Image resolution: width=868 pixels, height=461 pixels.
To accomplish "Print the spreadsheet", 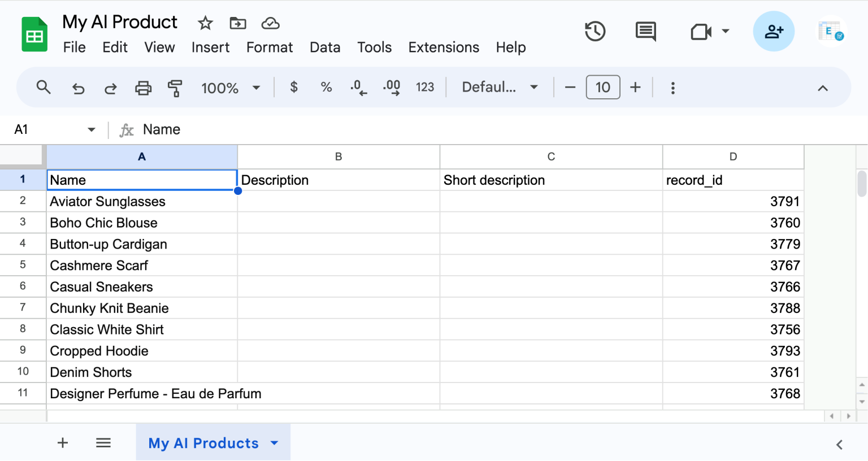I will pos(144,88).
